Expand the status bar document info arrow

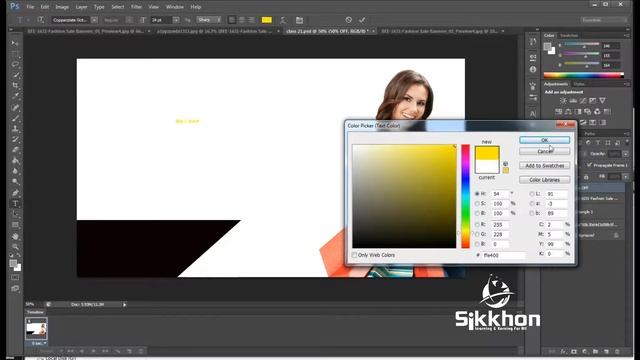pos(124,304)
